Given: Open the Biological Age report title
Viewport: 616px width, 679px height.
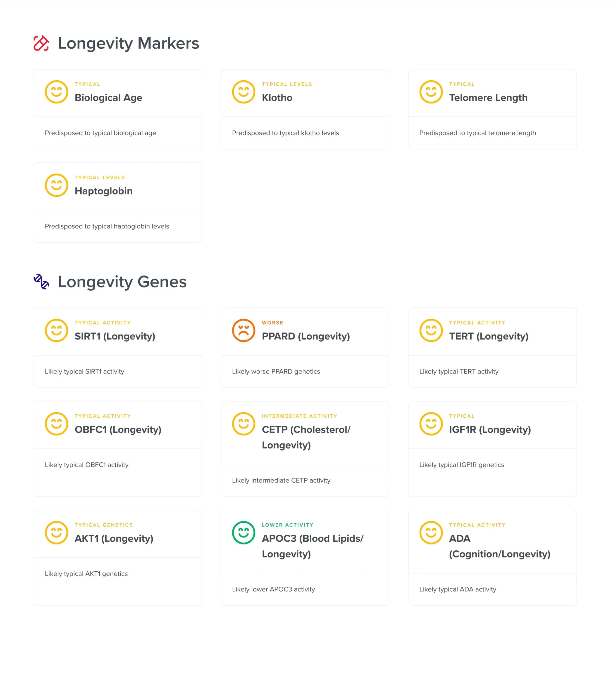Looking at the screenshot, I should point(108,98).
